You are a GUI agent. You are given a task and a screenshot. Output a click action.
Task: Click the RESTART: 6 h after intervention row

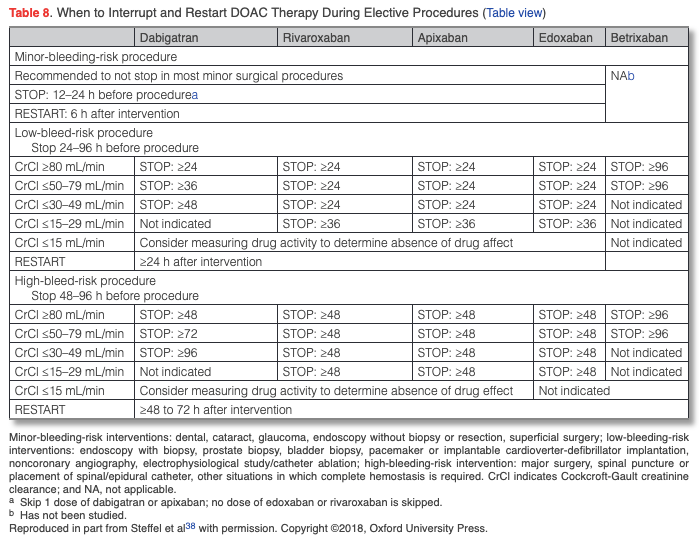tap(97, 114)
